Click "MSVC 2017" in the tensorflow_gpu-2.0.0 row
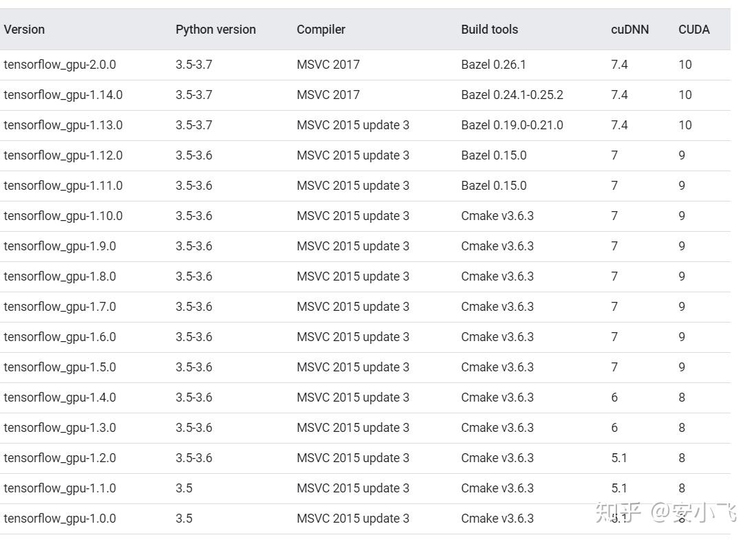756x544 pixels. click(328, 65)
